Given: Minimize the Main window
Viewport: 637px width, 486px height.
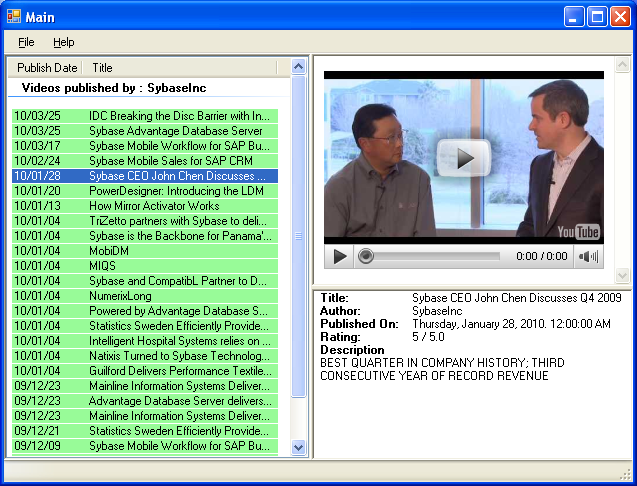Looking at the screenshot, I should pos(574,17).
